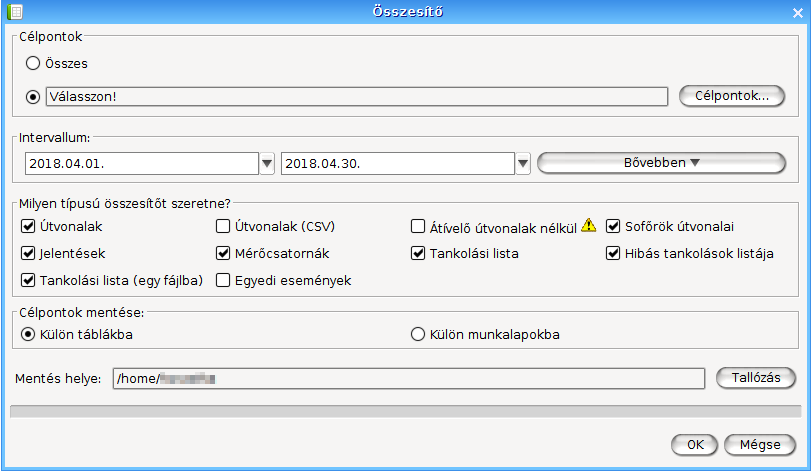Select the Összes radio option

tap(33, 63)
